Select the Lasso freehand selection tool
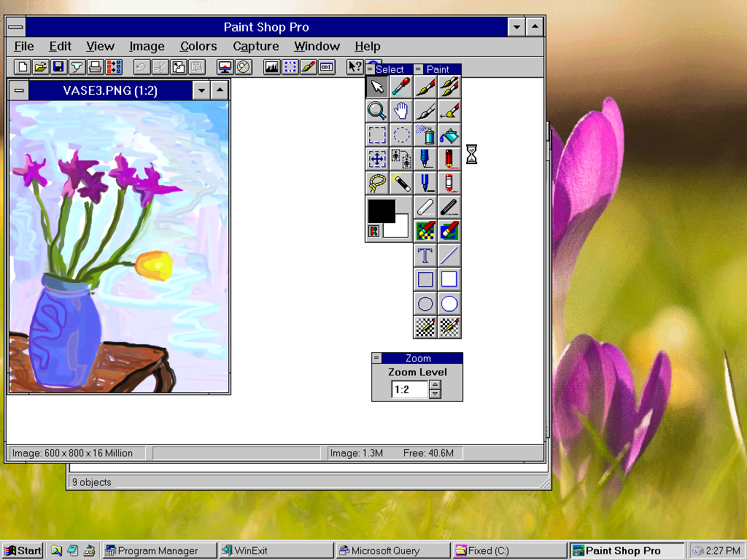Image resolution: width=747 pixels, height=560 pixels. pos(376,182)
